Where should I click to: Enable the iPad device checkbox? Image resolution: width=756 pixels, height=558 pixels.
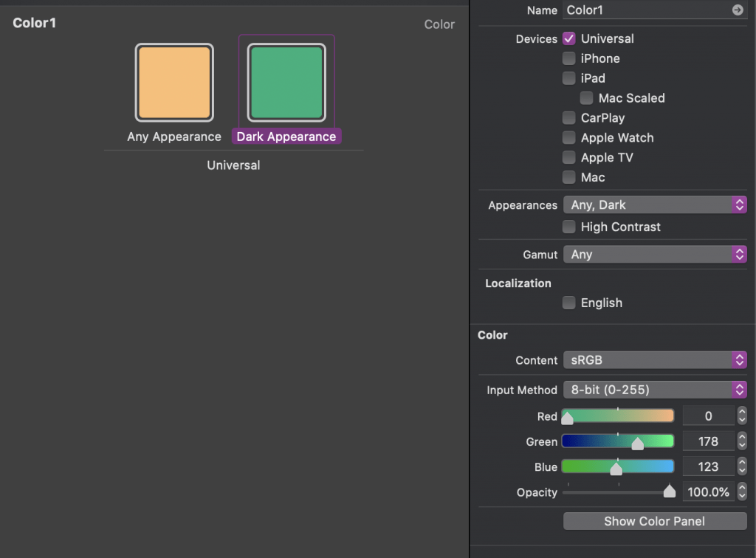(569, 78)
